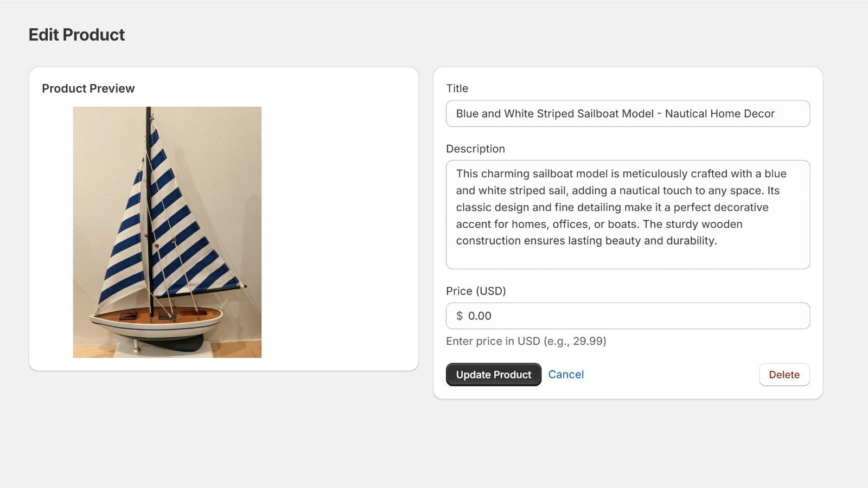Click the 'Enter price in USD' helper text
The height and width of the screenshot is (488, 868).
tap(526, 341)
